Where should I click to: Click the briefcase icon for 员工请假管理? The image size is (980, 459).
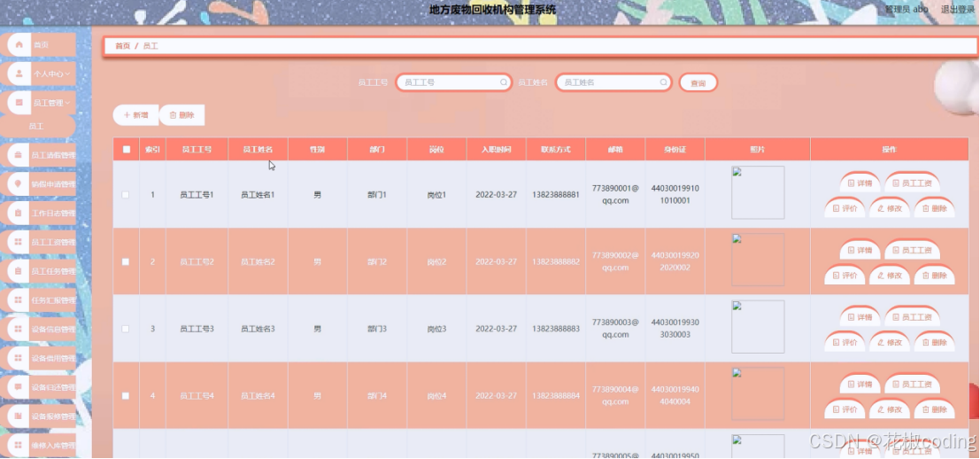pos(18,154)
